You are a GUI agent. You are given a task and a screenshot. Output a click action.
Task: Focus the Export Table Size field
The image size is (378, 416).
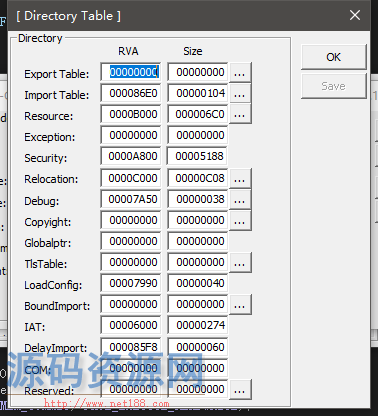[x=197, y=72]
